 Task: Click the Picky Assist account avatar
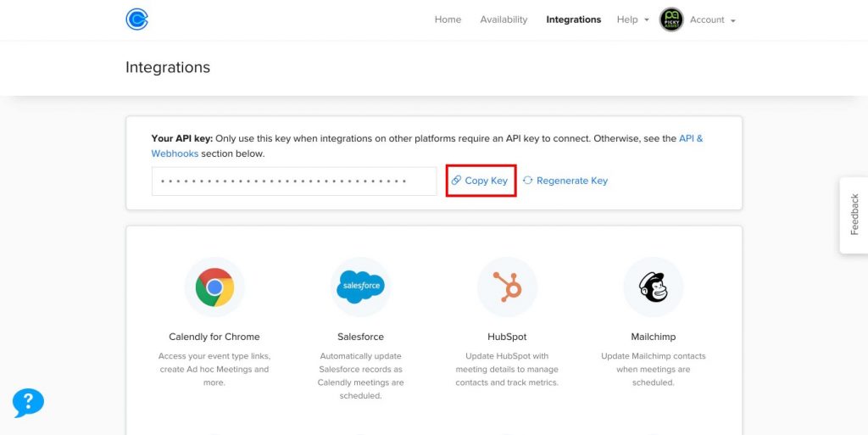671,20
